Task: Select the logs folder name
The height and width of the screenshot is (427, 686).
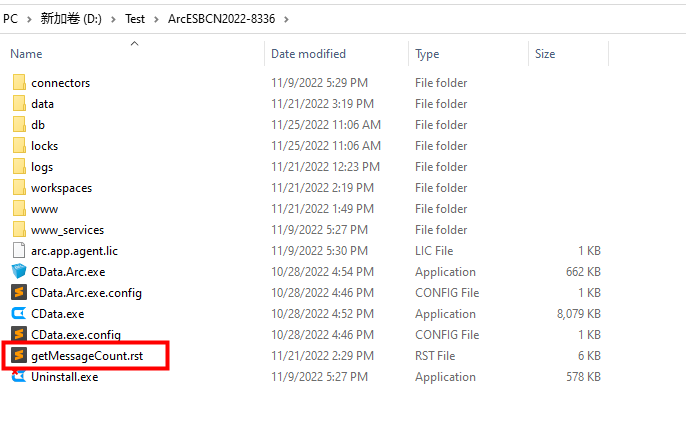Action: (x=42, y=167)
